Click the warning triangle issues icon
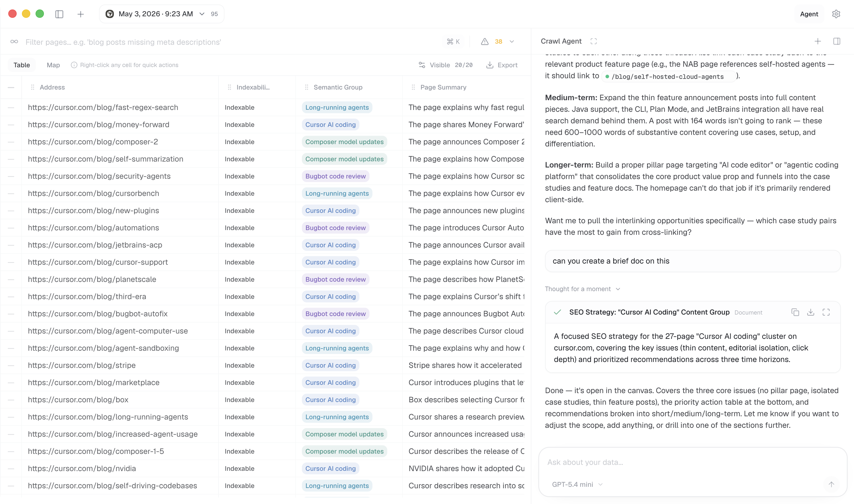Viewport: 854px width, 504px height. coord(485,42)
